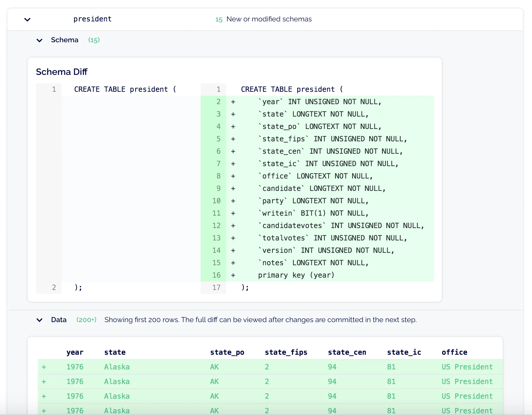Collapse the Schema subsection chevron

pyautogui.click(x=39, y=40)
